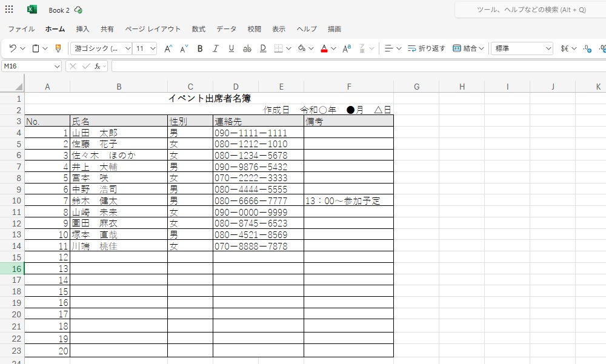
Task: Click the Paste clipboard icon
Action: click(x=36, y=48)
